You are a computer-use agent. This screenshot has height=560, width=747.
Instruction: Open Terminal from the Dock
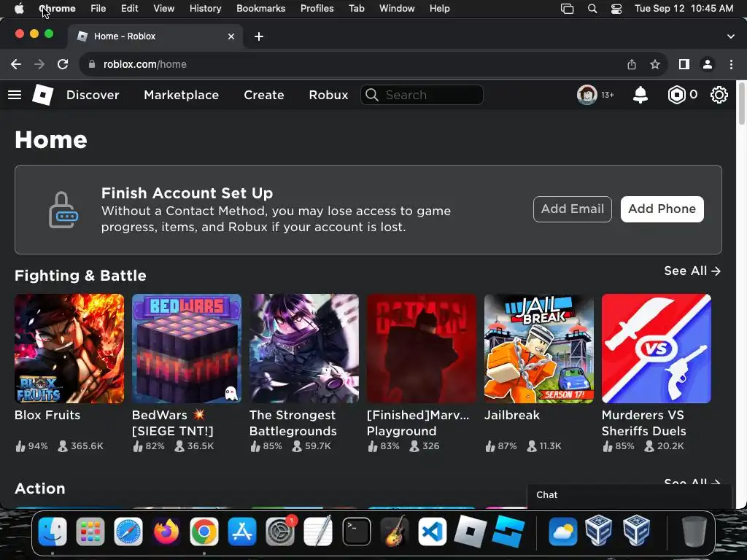pos(356,532)
